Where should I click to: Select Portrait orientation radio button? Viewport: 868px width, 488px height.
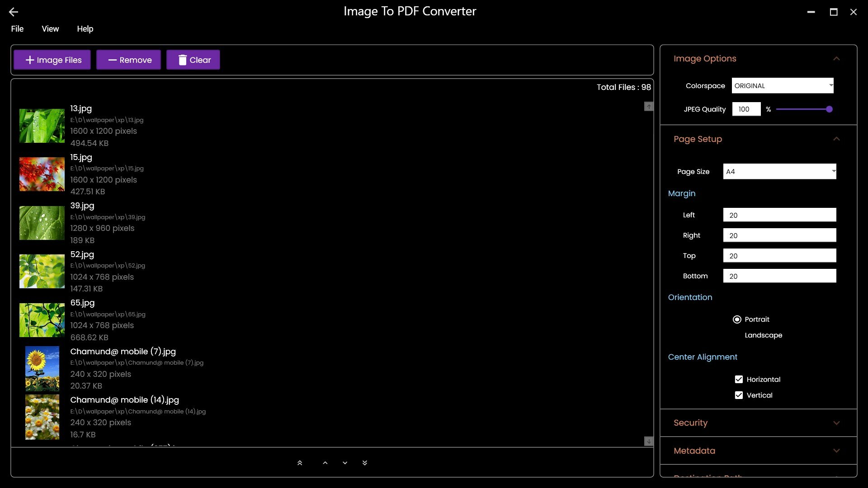coord(737,319)
